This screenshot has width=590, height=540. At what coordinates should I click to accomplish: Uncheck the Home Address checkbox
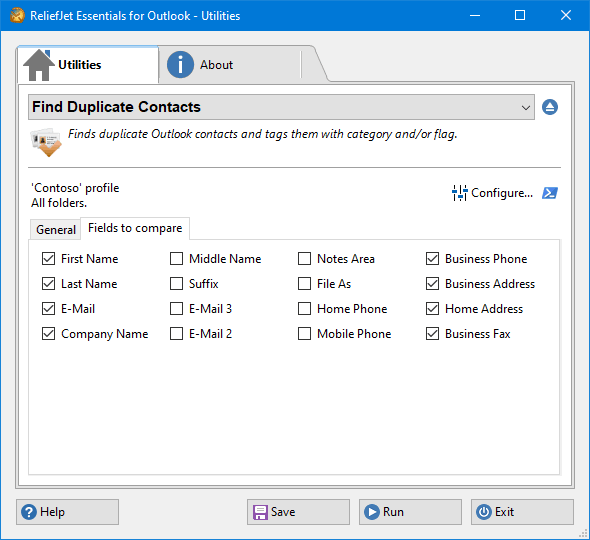(432, 309)
